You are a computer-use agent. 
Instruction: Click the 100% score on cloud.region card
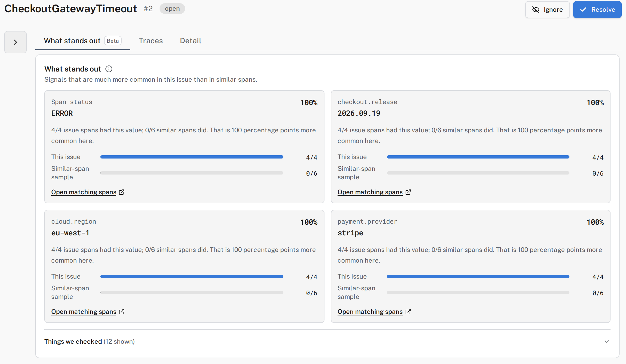tap(309, 222)
